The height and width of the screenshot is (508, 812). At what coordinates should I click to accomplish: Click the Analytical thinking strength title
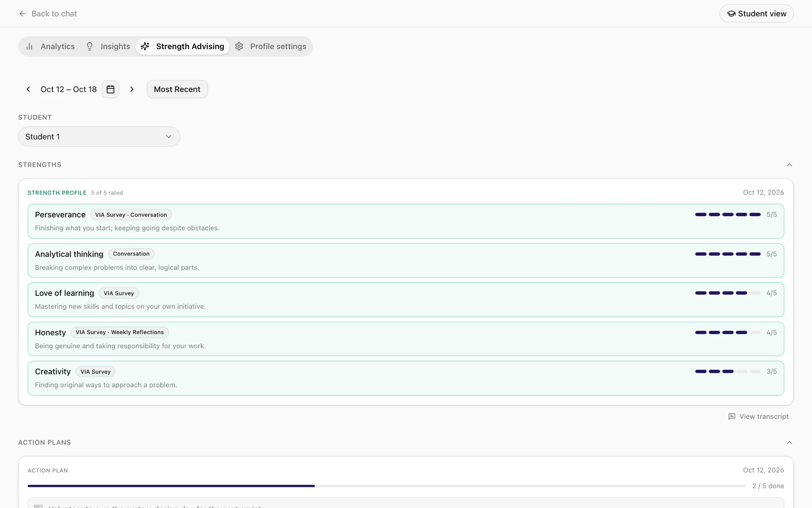[x=69, y=254]
